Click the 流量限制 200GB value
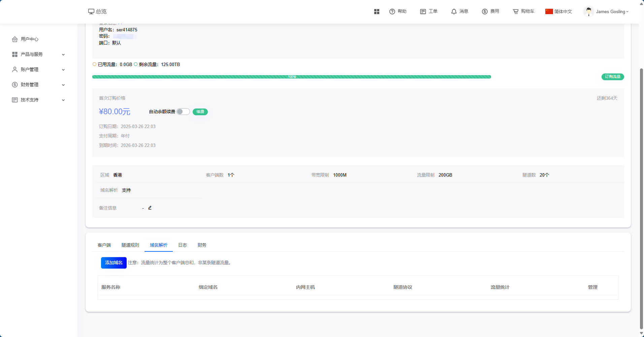The image size is (644, 337). point(445,175)
